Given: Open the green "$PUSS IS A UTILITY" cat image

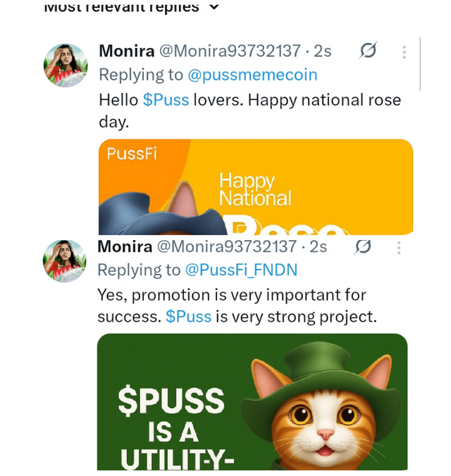Looking at the screenshot, I should (x=252, y=401).
